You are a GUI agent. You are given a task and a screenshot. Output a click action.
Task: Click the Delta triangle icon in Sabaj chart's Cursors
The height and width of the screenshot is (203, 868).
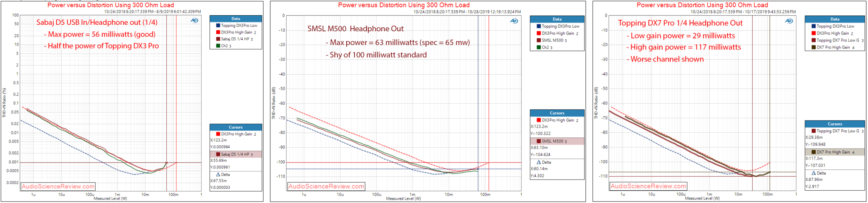(x=218, y=174)
